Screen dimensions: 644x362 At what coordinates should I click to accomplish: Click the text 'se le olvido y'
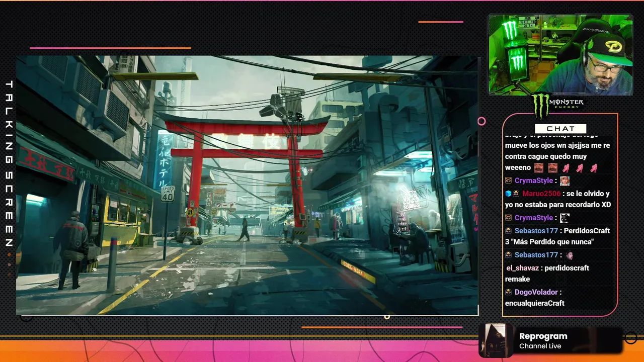(588, 194)
